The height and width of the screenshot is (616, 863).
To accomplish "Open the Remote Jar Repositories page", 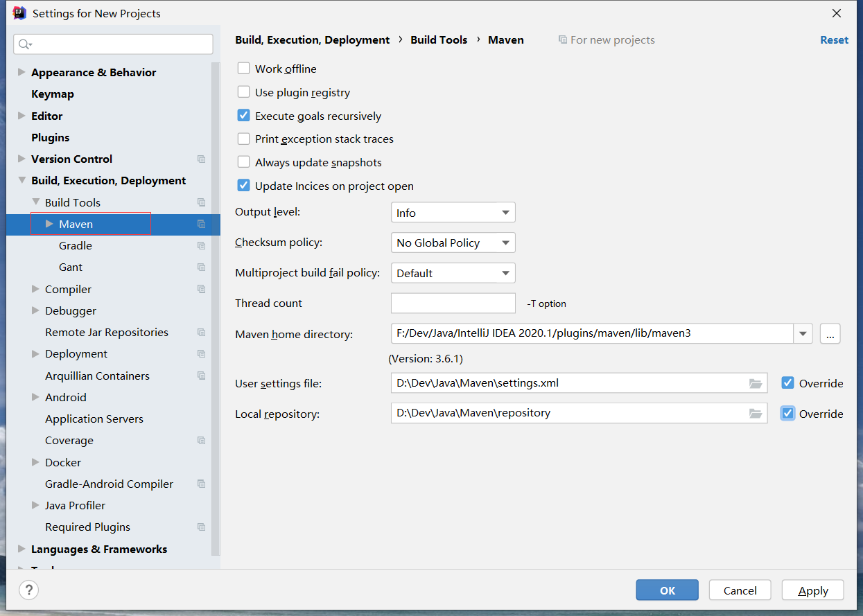I will [107, 333].
